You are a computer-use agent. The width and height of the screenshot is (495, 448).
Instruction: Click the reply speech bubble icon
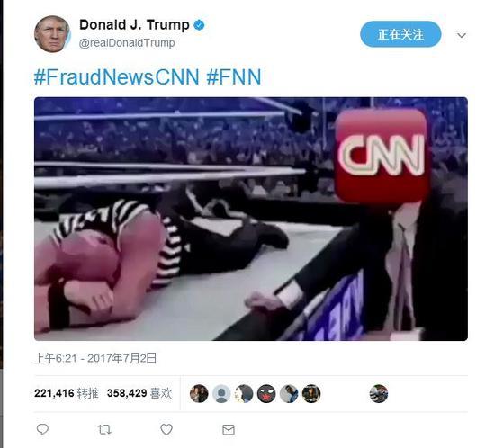point(42,429)
